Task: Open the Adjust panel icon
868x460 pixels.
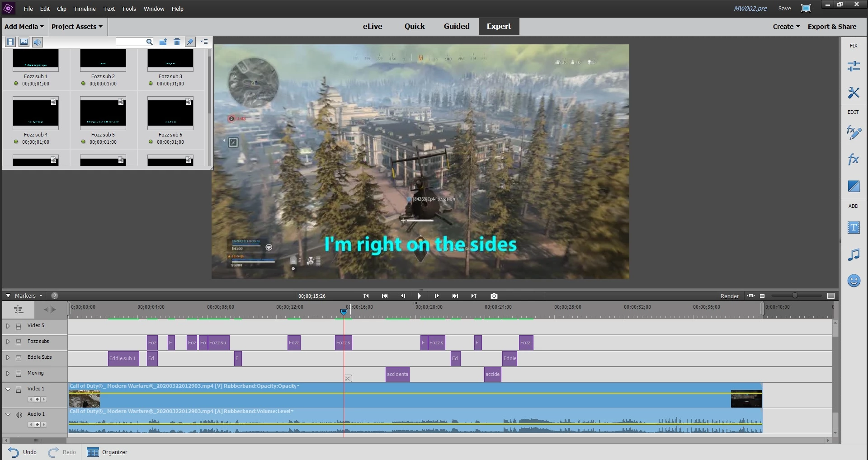Action: [x=854, y=66]
